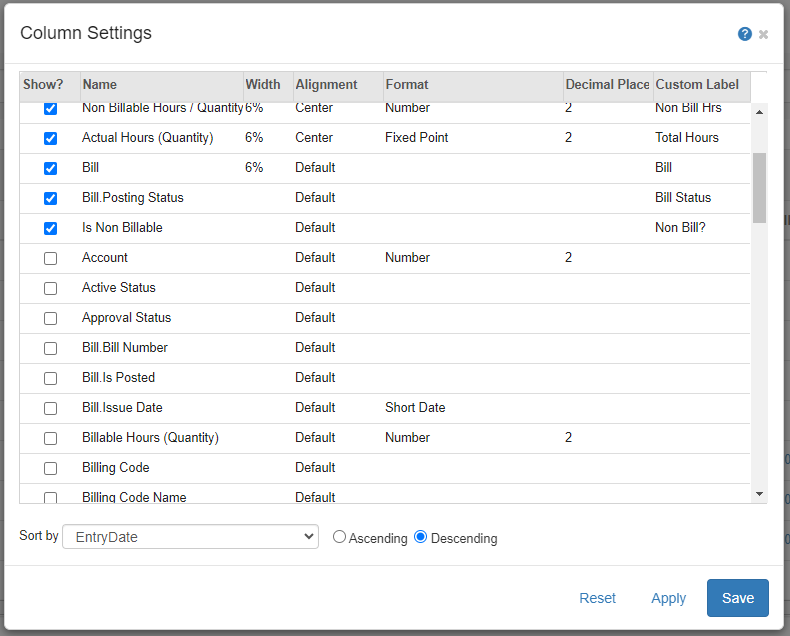The image size is (790, 636).
Task: Check Billable Hours (Quantity) show checkbox
Action: (50, 438)
